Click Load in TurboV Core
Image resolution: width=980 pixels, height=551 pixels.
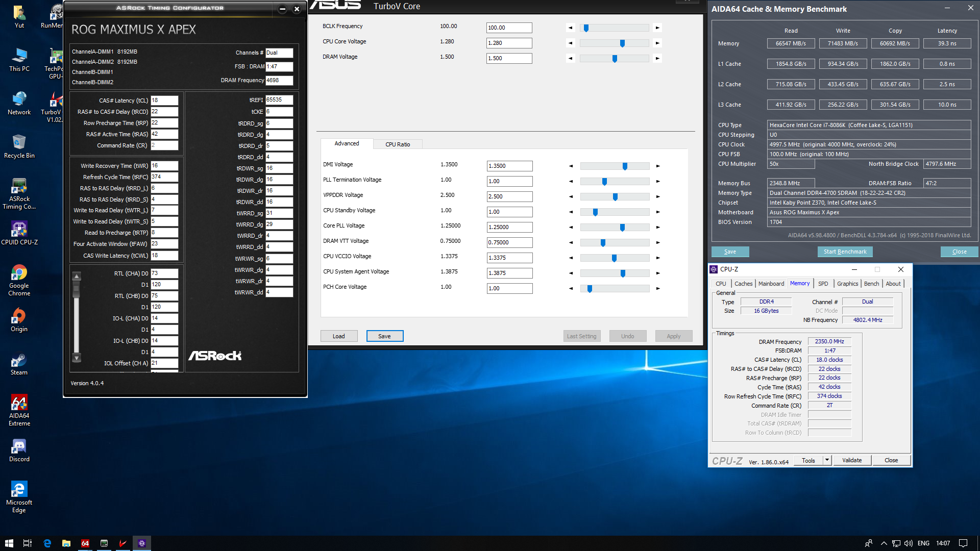(339, 336)
